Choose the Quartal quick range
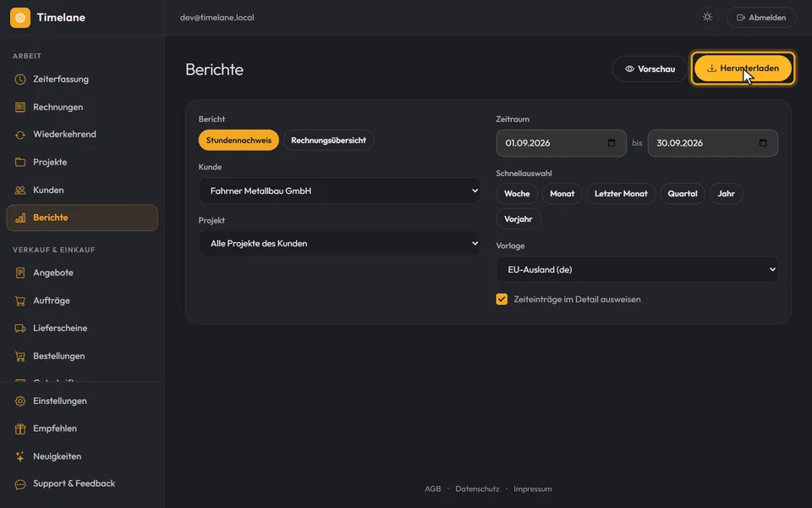 (683, 194)
